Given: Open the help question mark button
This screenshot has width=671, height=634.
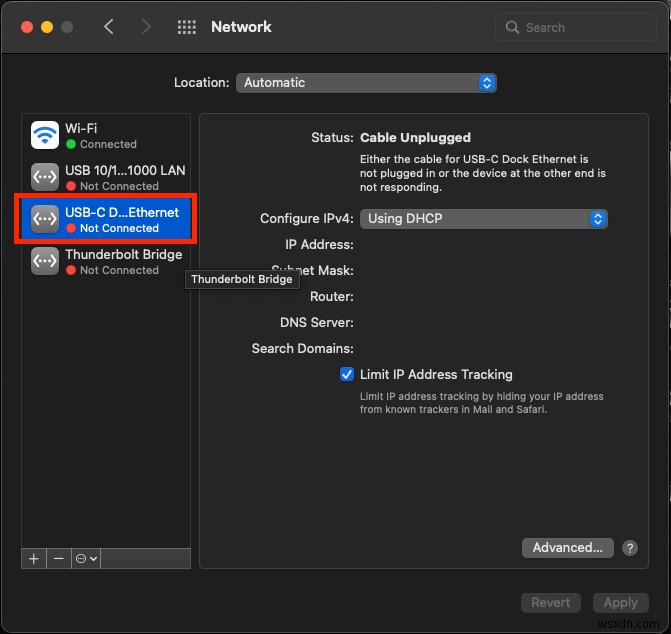Looking at the screenshot, I should point(629,548).
